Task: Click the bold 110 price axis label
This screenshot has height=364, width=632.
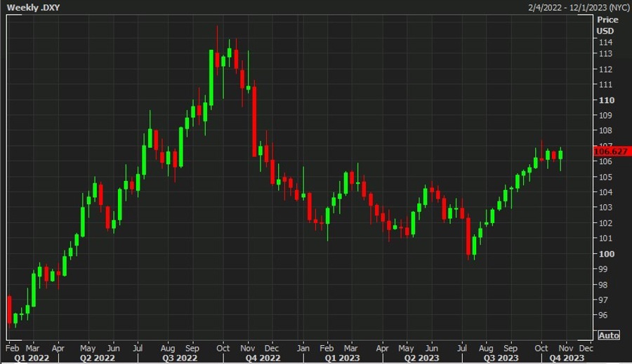Action: (x=607, y=100)
